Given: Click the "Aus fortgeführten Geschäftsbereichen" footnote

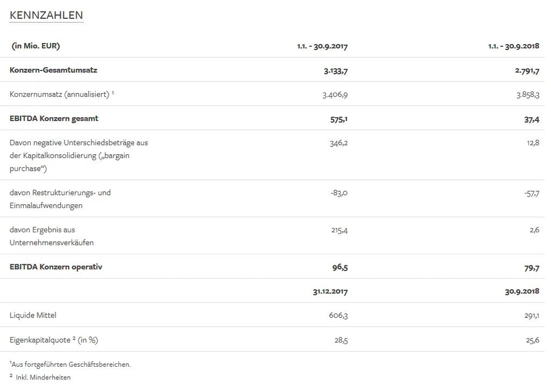Looking at the screenshot, I should pyautogui.click(x=71, y=364).
